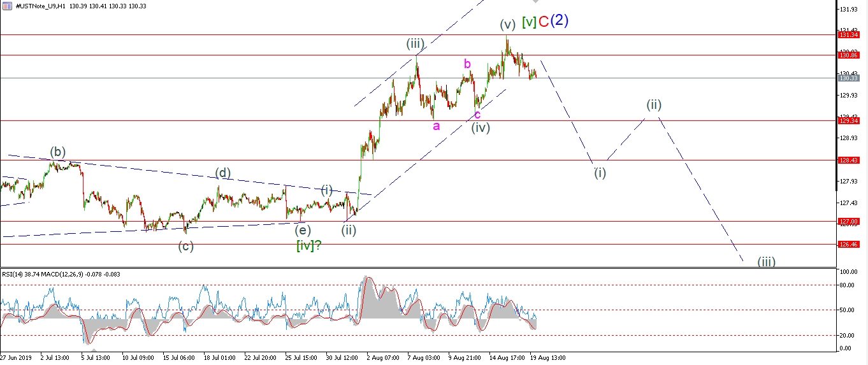Select the red 131.34 price level tag

848,35
